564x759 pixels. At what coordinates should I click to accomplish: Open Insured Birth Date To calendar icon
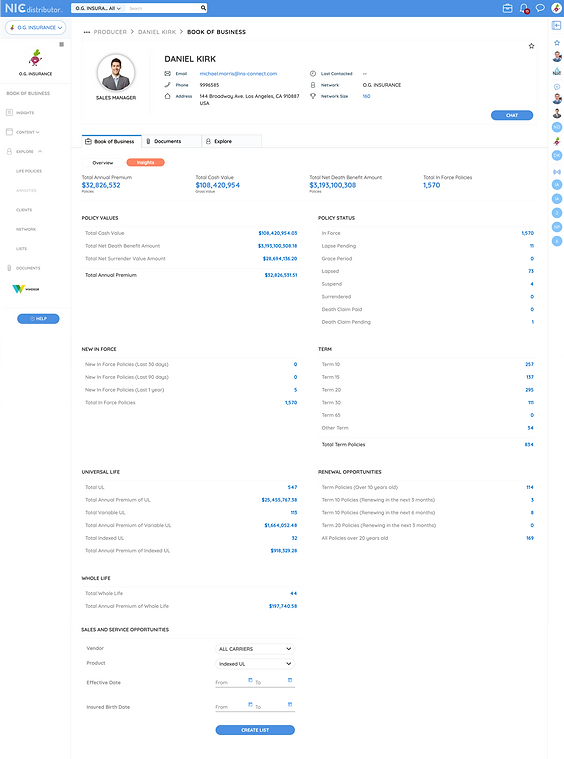pyautogui.click(x=290, y=704)
